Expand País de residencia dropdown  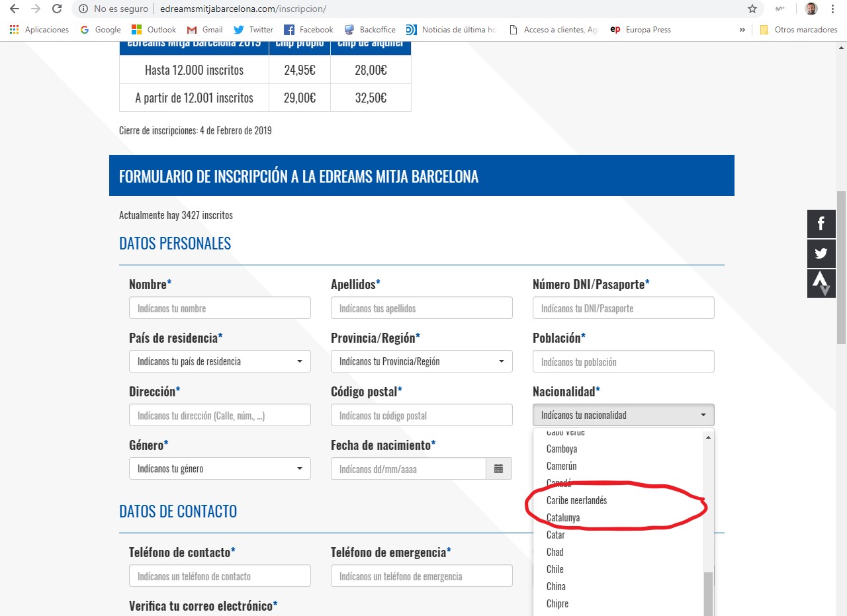pos(220,361)
